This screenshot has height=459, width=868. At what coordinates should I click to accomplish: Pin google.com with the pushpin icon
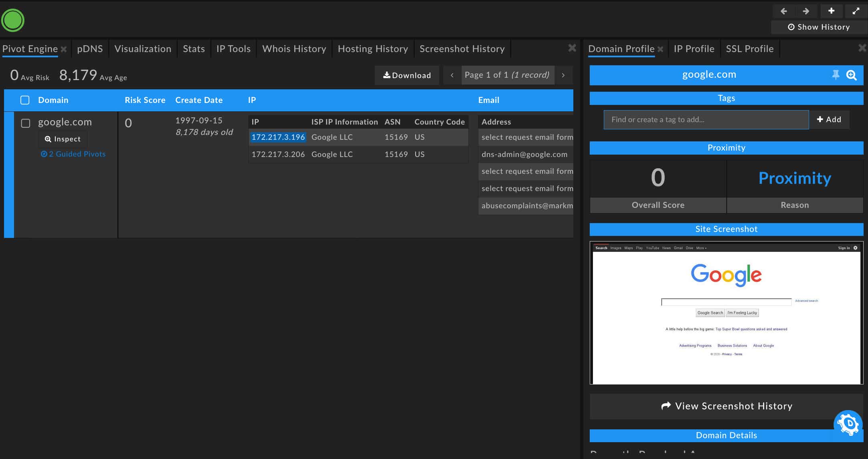pos(836,75)
